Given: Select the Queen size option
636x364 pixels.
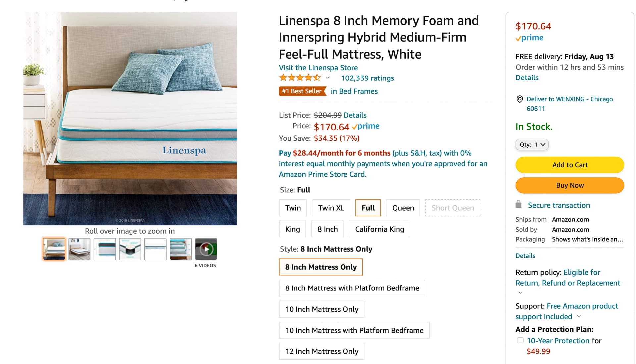Looking at the screenshot, I should (x=403, y=208).
